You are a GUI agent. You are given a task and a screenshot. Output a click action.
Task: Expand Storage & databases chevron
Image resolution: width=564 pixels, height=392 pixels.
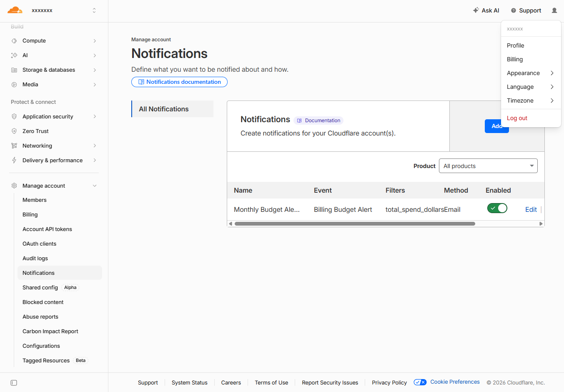coord(95,70)
